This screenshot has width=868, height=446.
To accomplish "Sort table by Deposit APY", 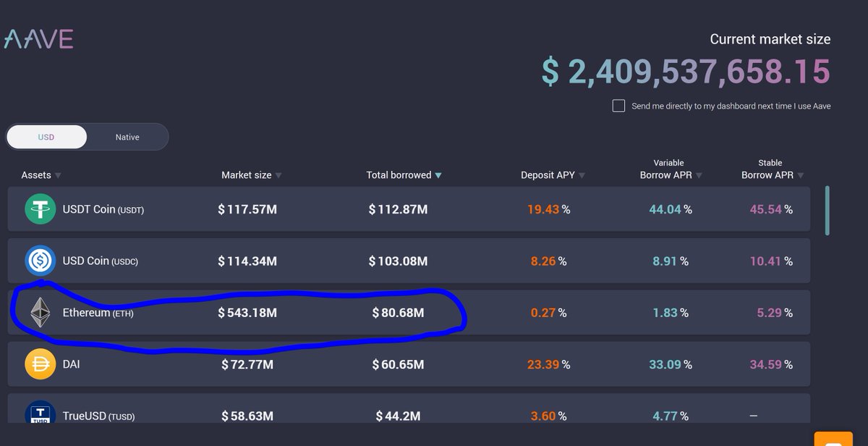I will coord(583,174).
